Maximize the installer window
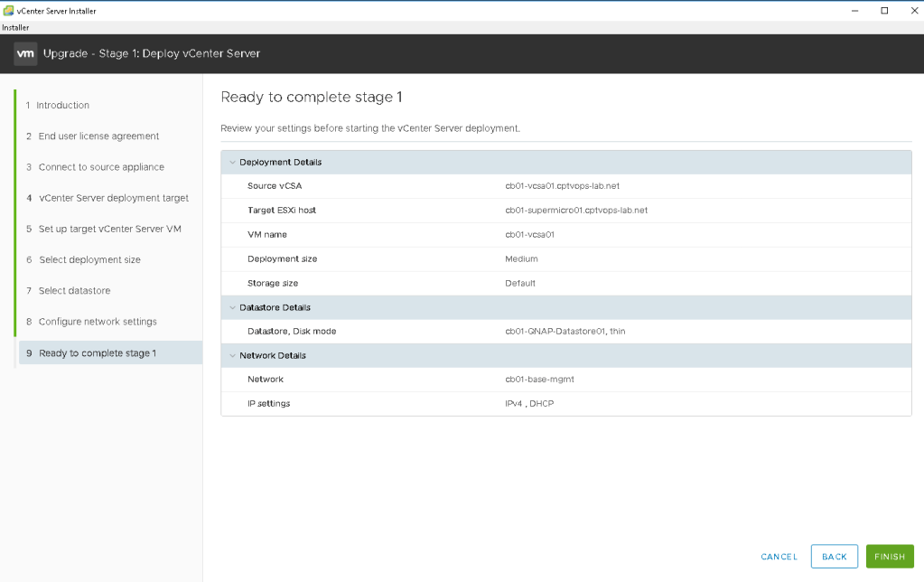 tap(884, 11)
